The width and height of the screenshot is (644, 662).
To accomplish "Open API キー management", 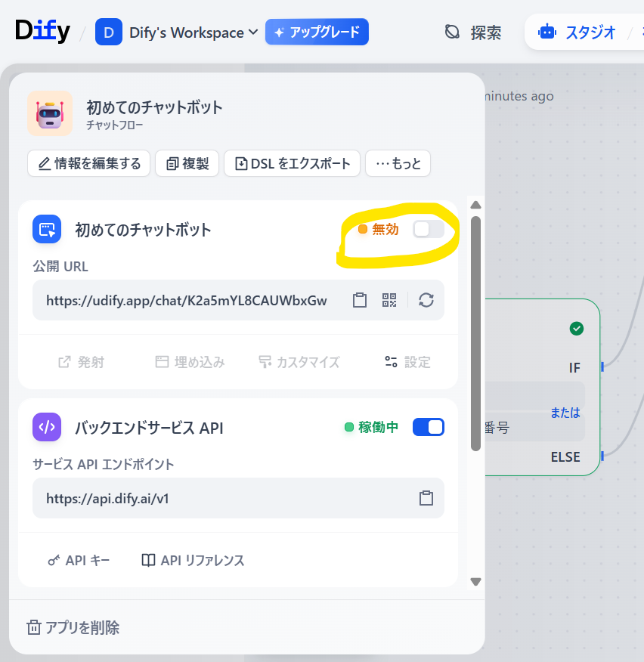I will point(79,560).
